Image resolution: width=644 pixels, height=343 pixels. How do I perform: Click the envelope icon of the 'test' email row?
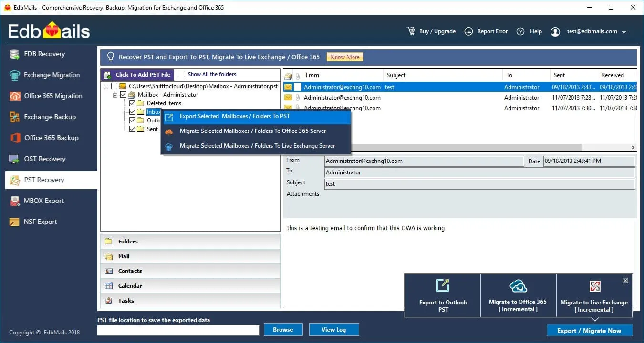288,87
